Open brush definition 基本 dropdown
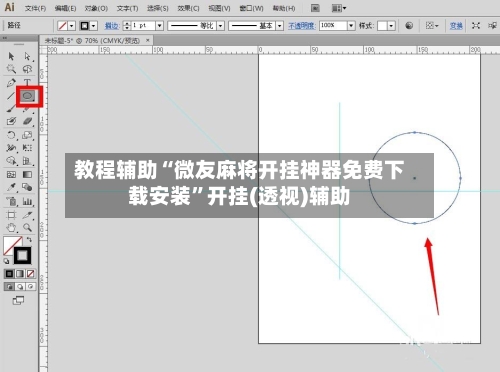The image size is (500, 372). click(279, 26)
